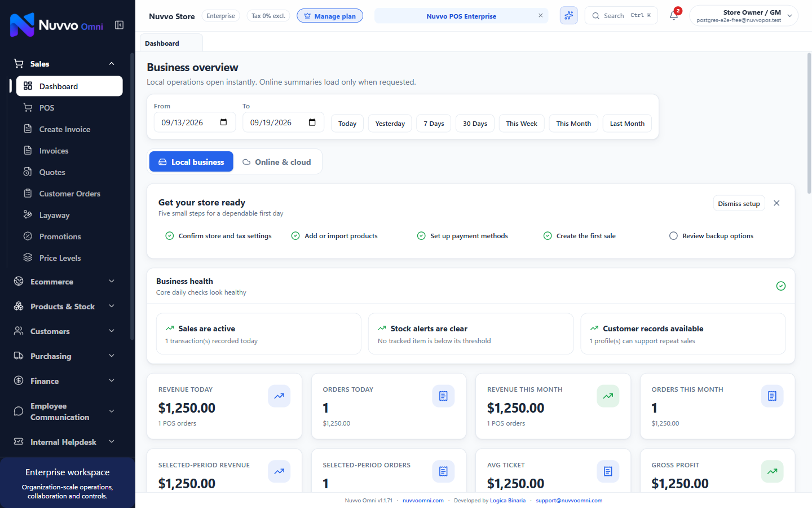The width and height of the screenshot is (812, 508).
Task: Filter by This Month
Action: click(x=573, y=124)
